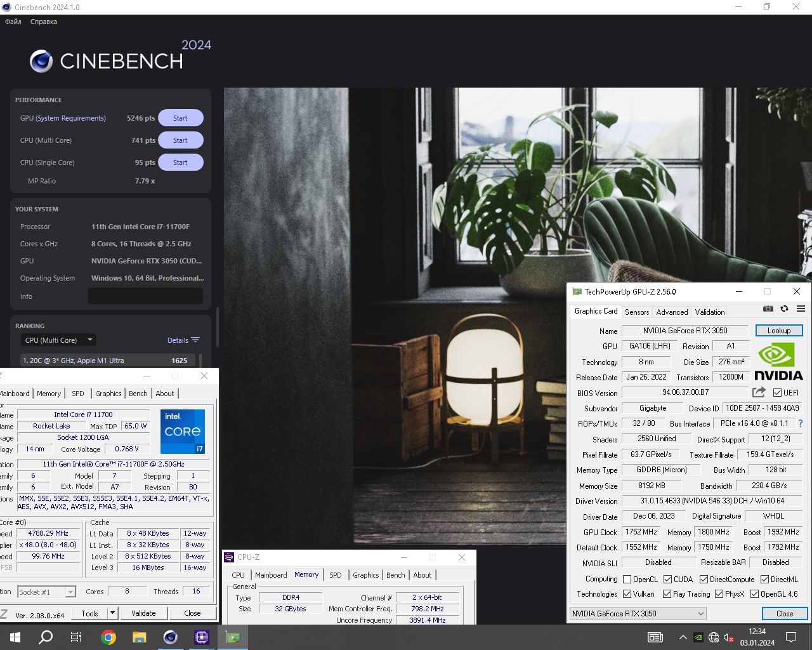Click the GPU-Z title bar app icon
This screenshot has height=650, width=812.
tap(577, 291)
